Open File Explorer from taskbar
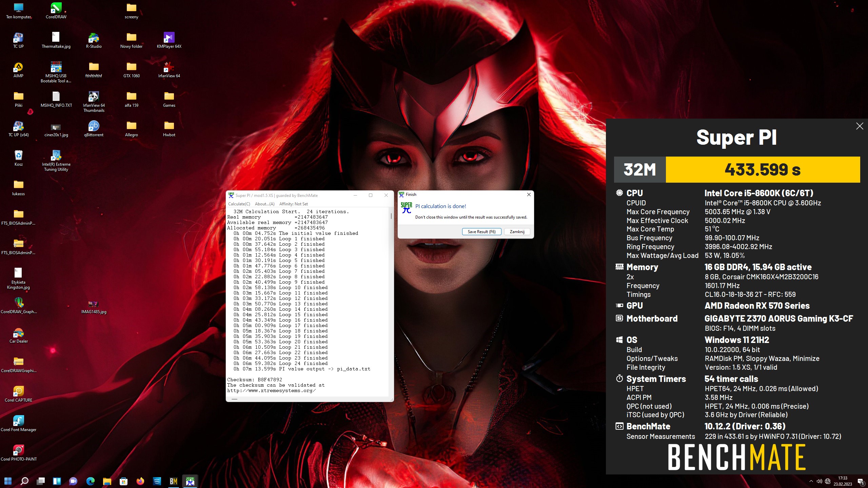Screen dimensions: 868x488 tap(107, 481)
